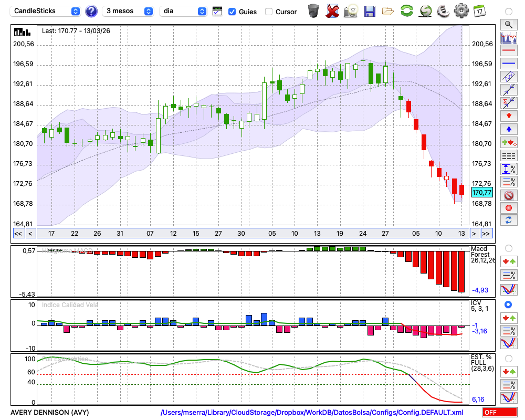Select the red horizontal line tool
The image size is (525, 420).
pyautogui.click(x=509, y=50)
